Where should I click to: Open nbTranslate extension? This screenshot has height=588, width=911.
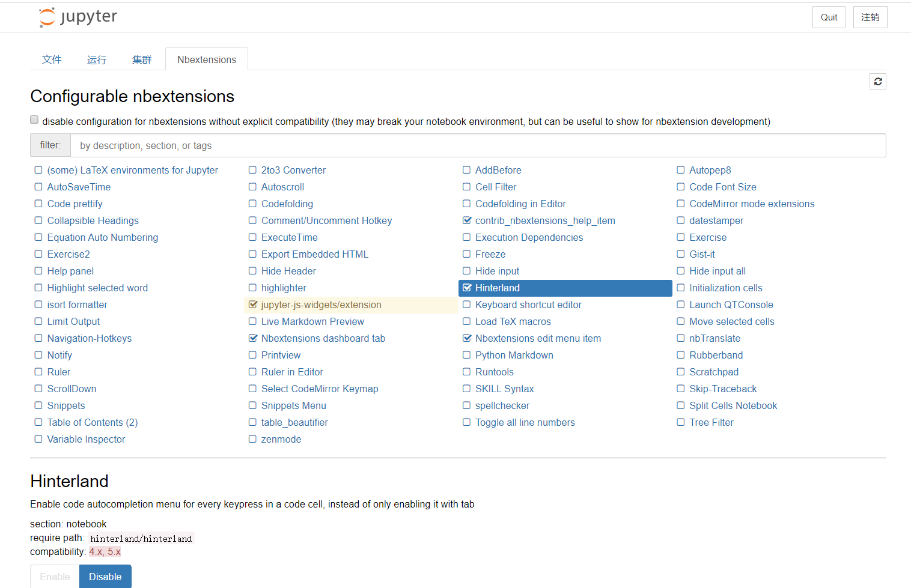click(x=714, y=339)
